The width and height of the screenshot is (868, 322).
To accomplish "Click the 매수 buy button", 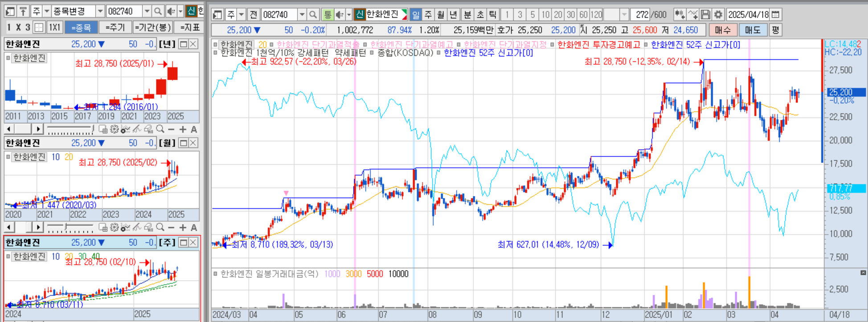I will (x=723, y=30).
